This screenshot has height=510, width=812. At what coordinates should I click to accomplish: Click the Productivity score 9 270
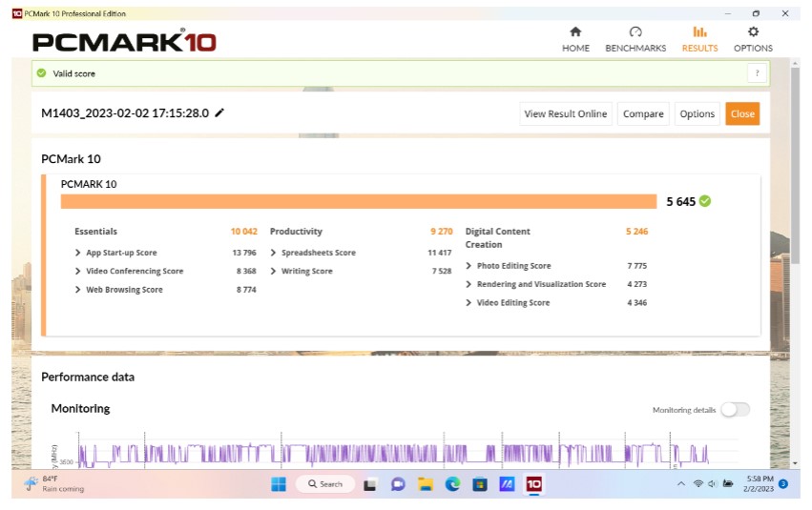441,232
